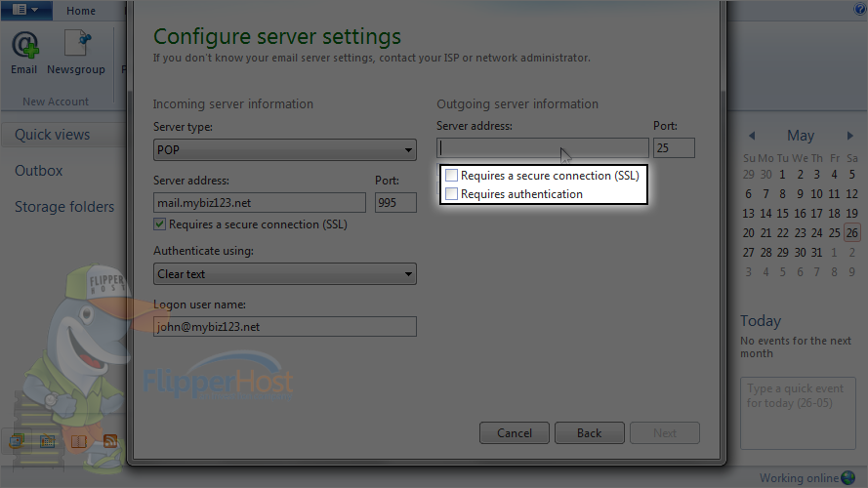Click the quick event entry box
Image resolution: width=868 pixels, height=488 pixels.
click(x=799, y=413)
